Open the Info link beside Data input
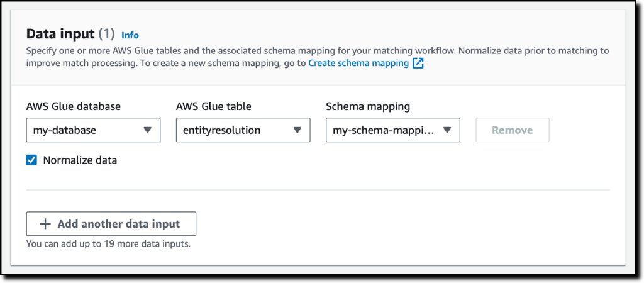This screenshot has width=644, height=283. coord(130,35)
